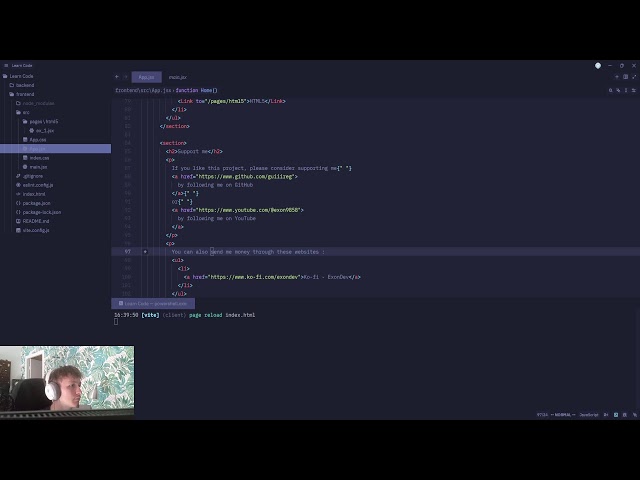This screenshot has height=480, width=640.
Task: Navigate back with the left arrow
Action: [x=117, y=77]
